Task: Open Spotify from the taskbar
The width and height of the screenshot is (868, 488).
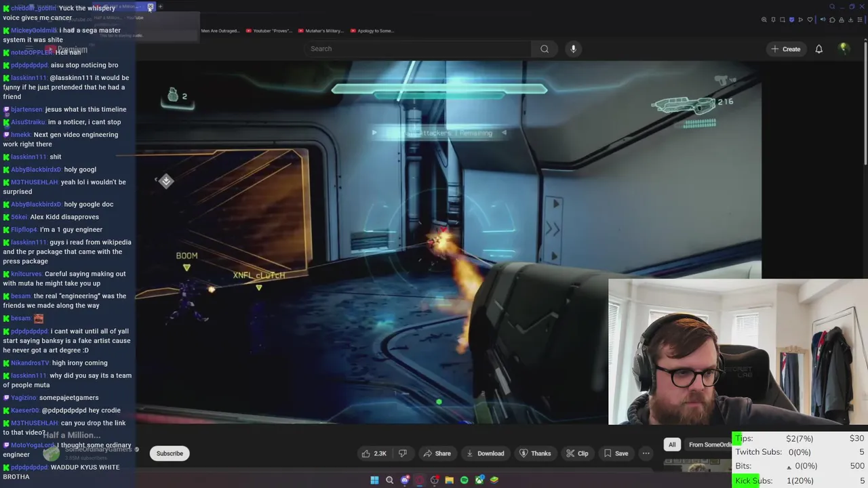Action: coord(465,480)
